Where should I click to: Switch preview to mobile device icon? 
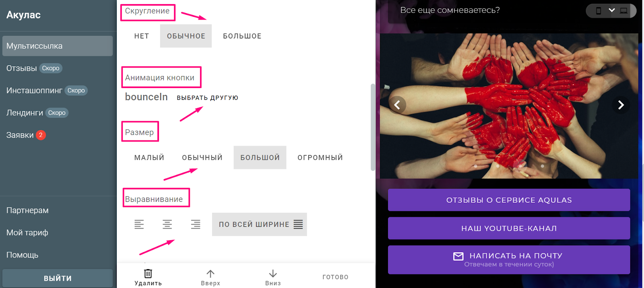[599, 11]
